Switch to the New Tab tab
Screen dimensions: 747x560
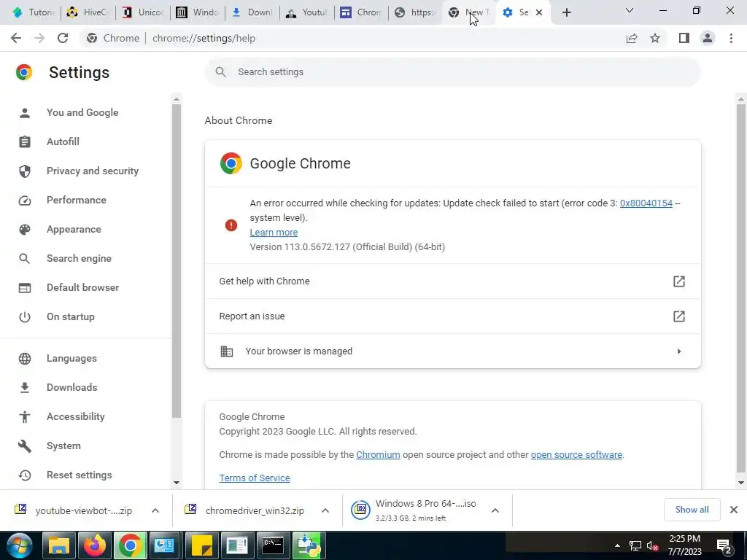[x=469, y=12]
